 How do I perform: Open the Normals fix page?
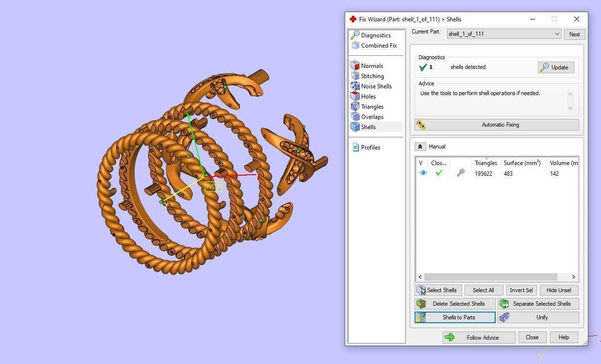371,66
